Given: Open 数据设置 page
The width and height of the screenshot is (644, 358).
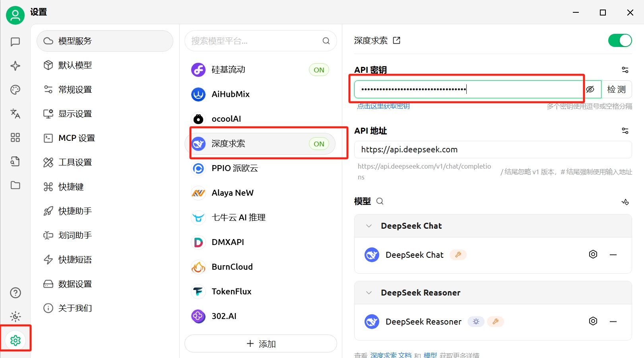Looking at the screenshot, I should click(105, 284).
